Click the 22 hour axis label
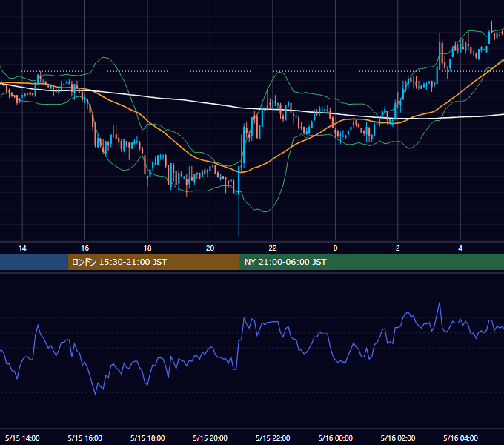Screen dimensions: 504x445 (x=273, y=248)
